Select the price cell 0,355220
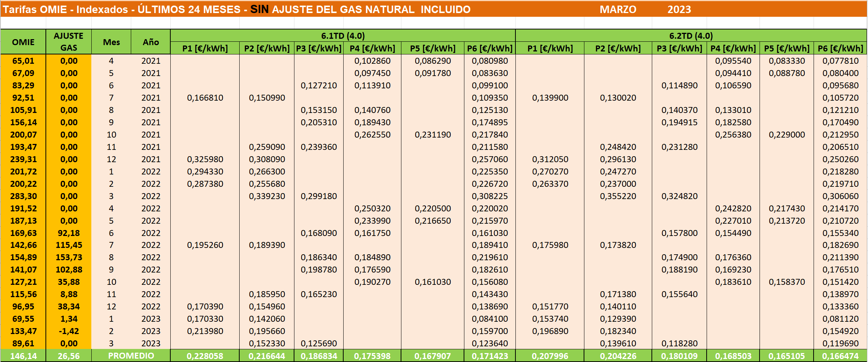The image size is (868, 362). [x=618, y=196]
